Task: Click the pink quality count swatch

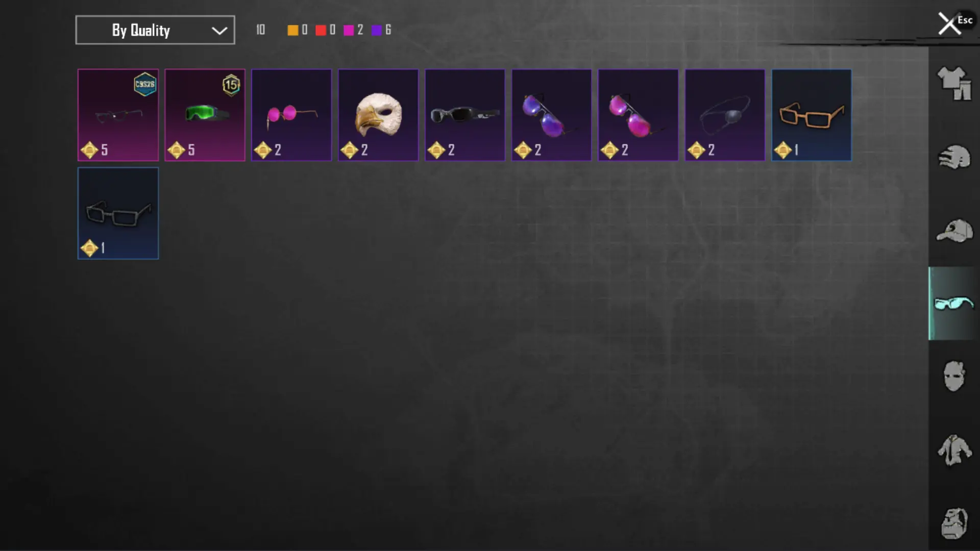Action: point(349,30)
